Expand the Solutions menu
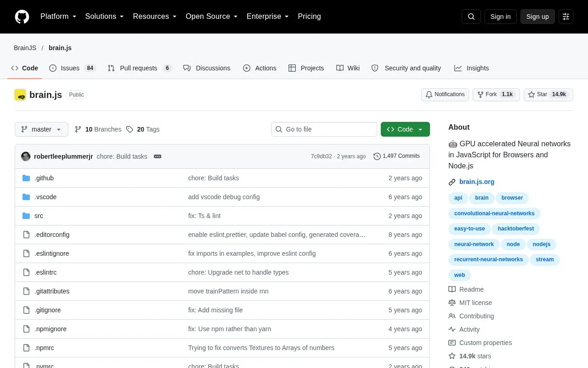This screenshot has height=368, width=588. [x=105, y=17]
